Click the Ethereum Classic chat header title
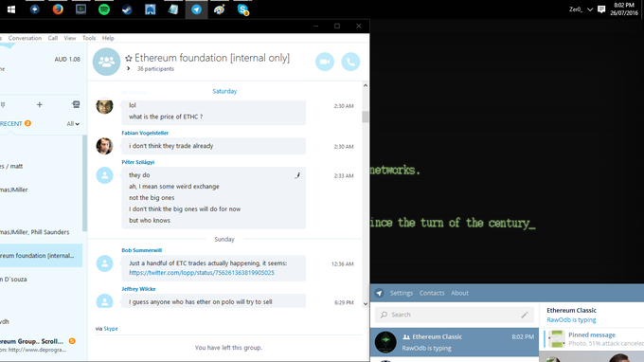The width and height of the screenshot is (644, 362). coord(571,310)
